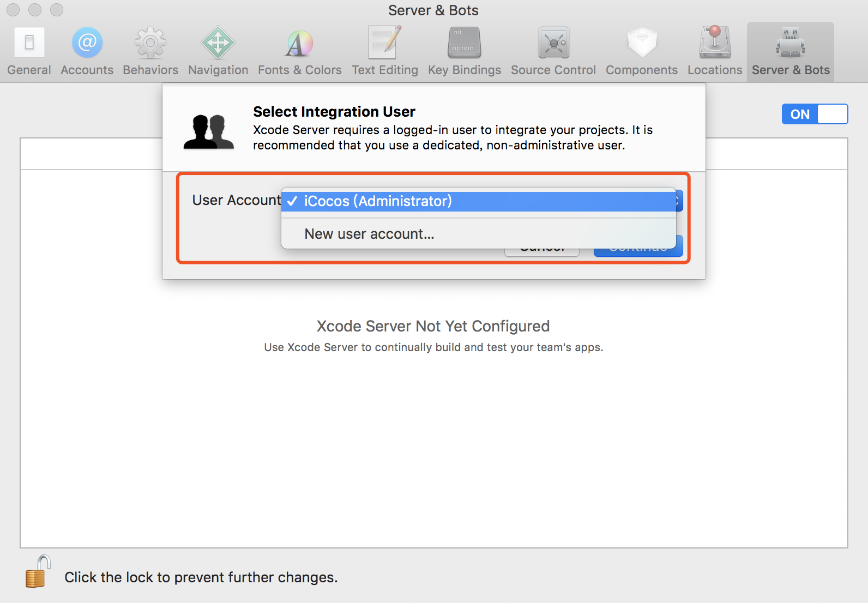Open the Components shield icon
This screenshot has height=603, width=868.
click(642, 43)
